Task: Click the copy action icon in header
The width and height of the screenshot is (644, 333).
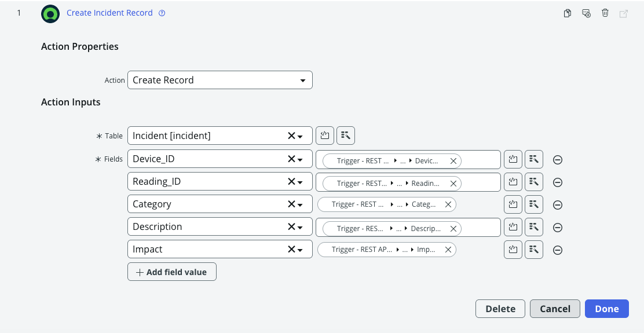Action: pyautogui.click(x=567, y=13)
